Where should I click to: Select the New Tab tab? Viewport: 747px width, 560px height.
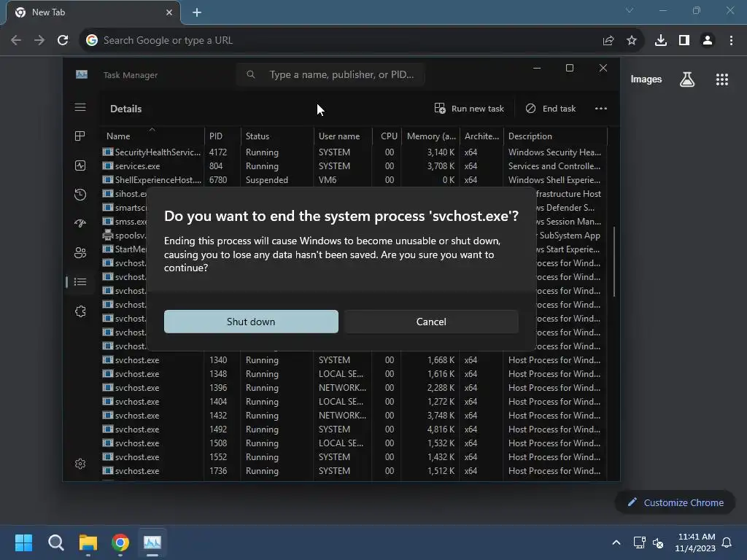click(x=93, y=12)
